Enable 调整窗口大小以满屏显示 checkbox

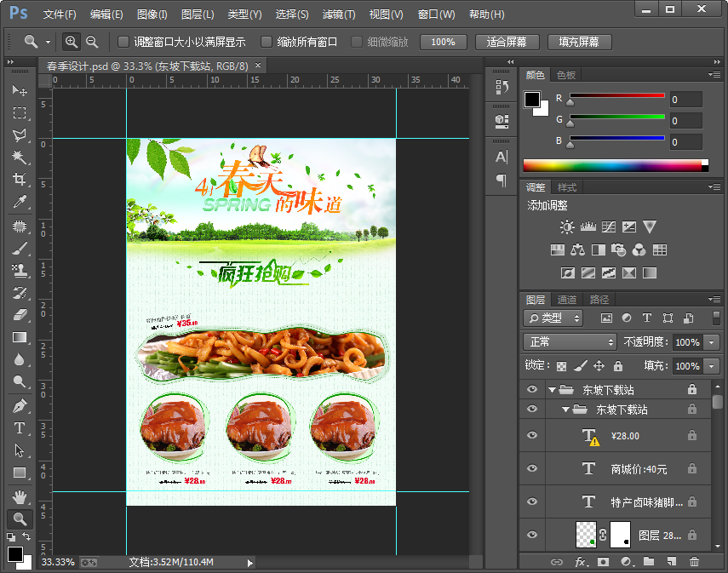click(x=124, y=42)
